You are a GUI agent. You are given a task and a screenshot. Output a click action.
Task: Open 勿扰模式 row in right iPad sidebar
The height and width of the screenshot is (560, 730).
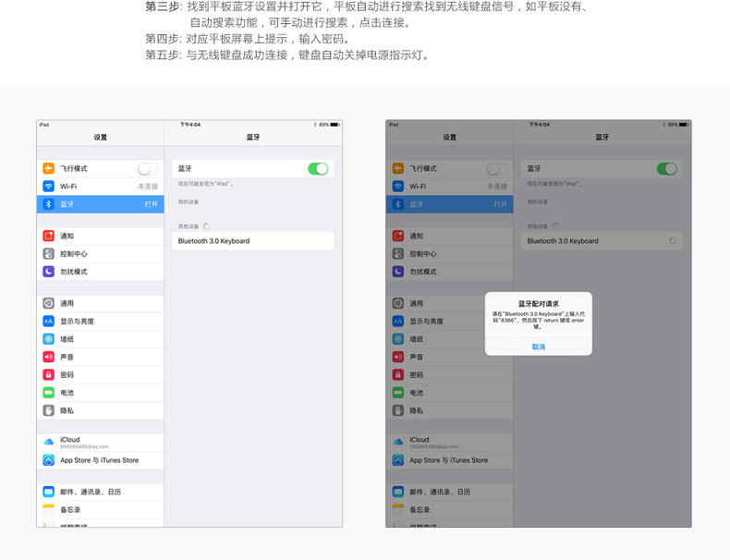[x=450, y=272]
